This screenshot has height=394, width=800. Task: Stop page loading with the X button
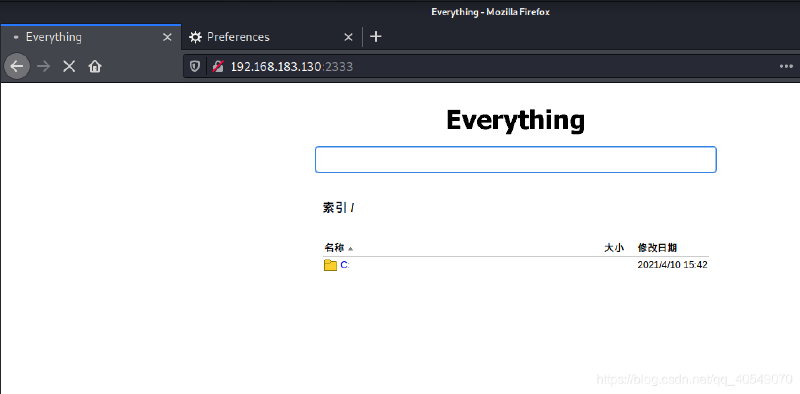pyautogui.click(x=69, y=66)
